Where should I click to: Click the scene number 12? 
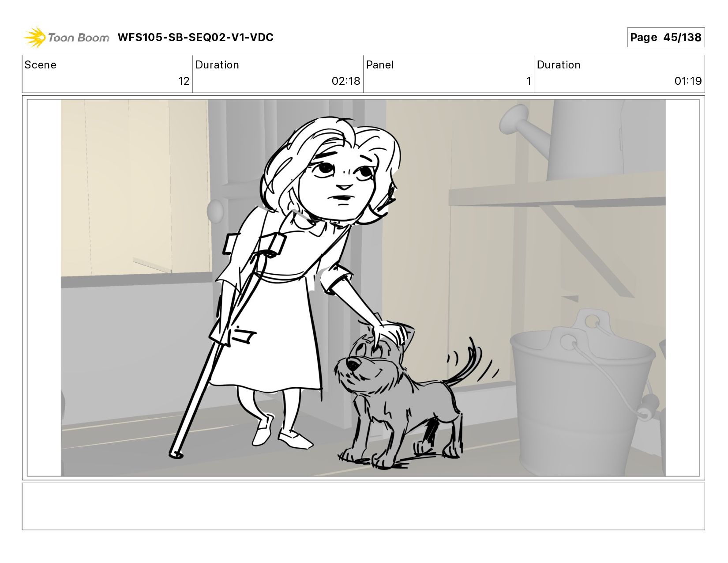click(x=184, y=81)
